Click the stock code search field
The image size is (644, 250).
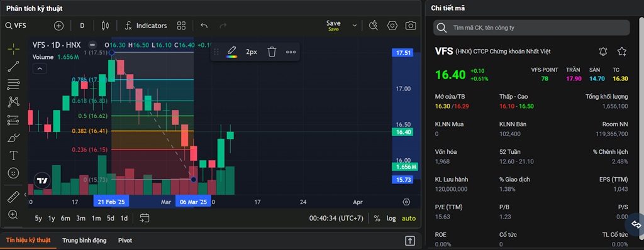[531, 28]
